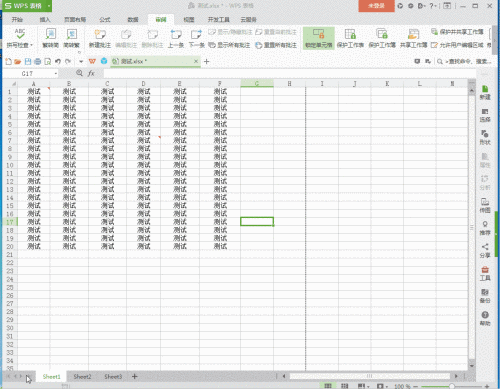The image size is (500, 389).
Task: Click Protect Workbook (保护工作簿)
Action: tap(382, 38)
